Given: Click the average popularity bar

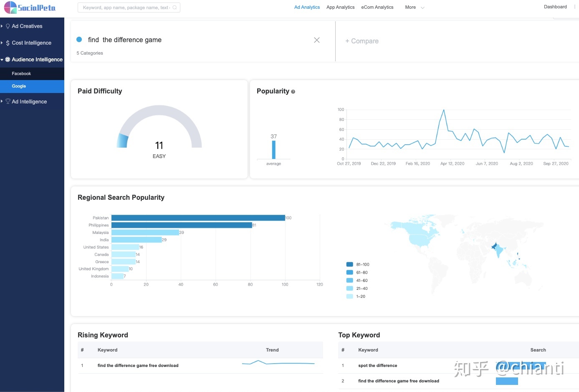Looking at the screenshot, I should click(x=274, y=150).
